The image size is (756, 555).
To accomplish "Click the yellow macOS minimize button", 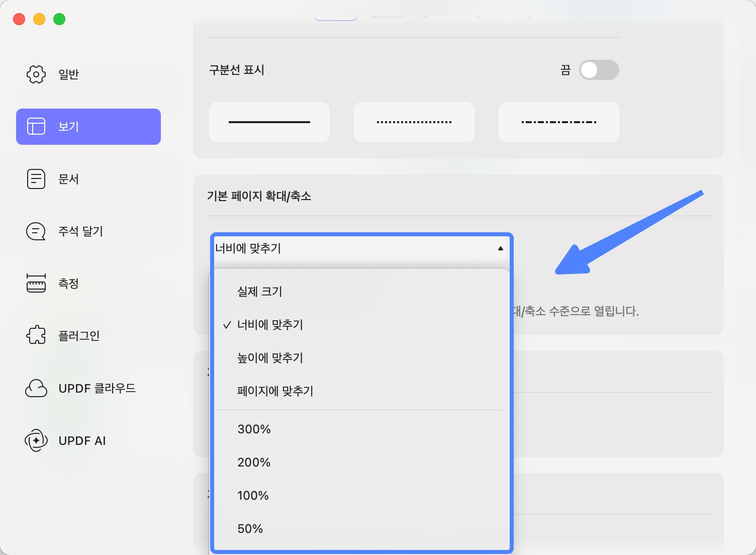I will (39, 19).
